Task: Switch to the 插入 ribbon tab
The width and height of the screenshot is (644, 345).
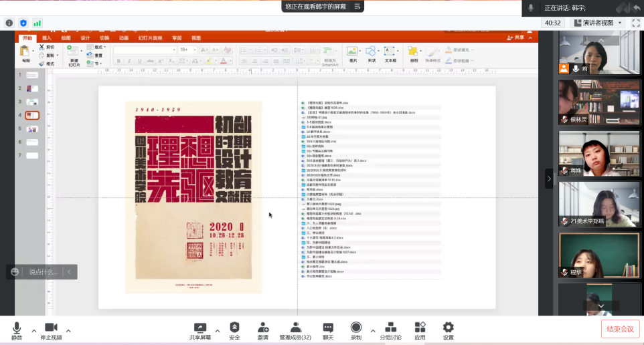Action: (x=47, y=38)
